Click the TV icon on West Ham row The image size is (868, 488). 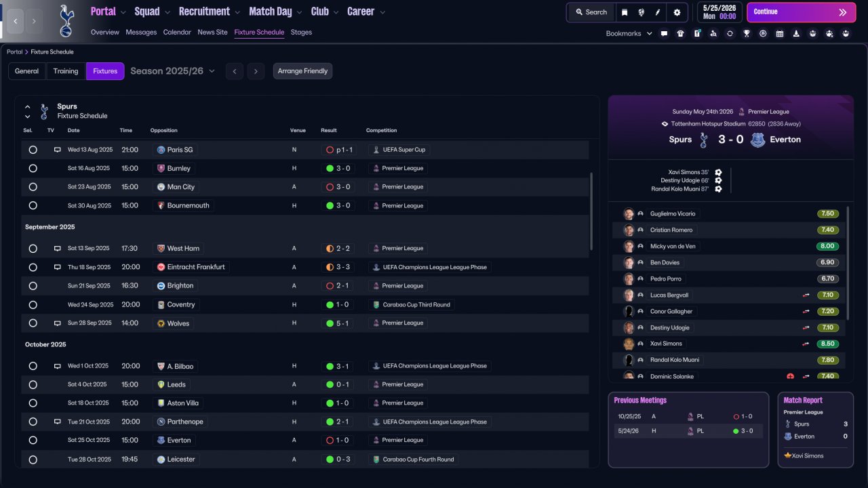pos(58,249)
